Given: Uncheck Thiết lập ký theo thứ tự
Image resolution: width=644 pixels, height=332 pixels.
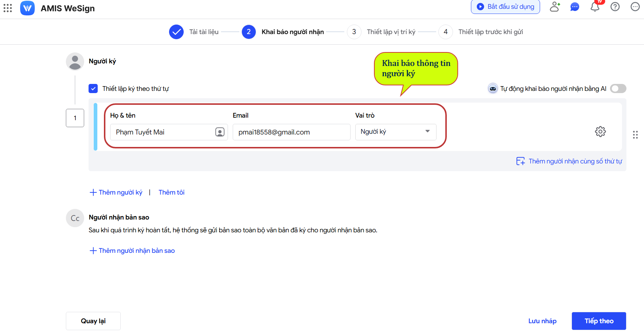Looking at the screenshot, I should coord(93,89).
